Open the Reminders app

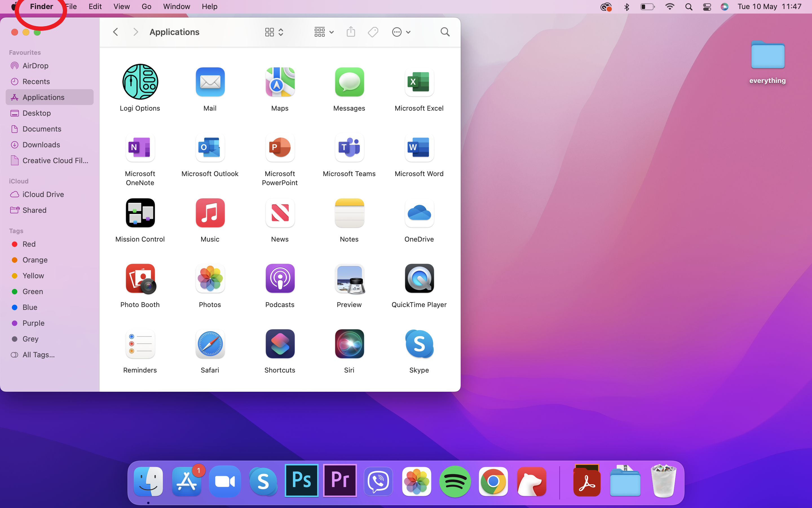140,344
